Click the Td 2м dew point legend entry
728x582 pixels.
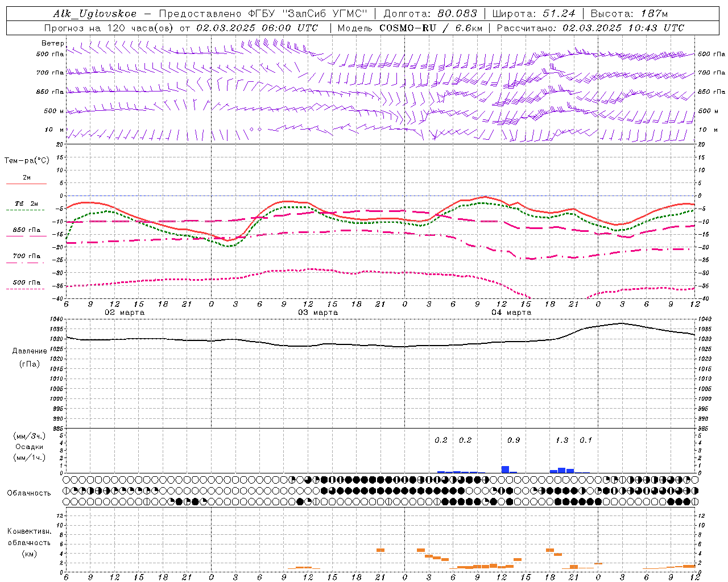click(27, 203)
